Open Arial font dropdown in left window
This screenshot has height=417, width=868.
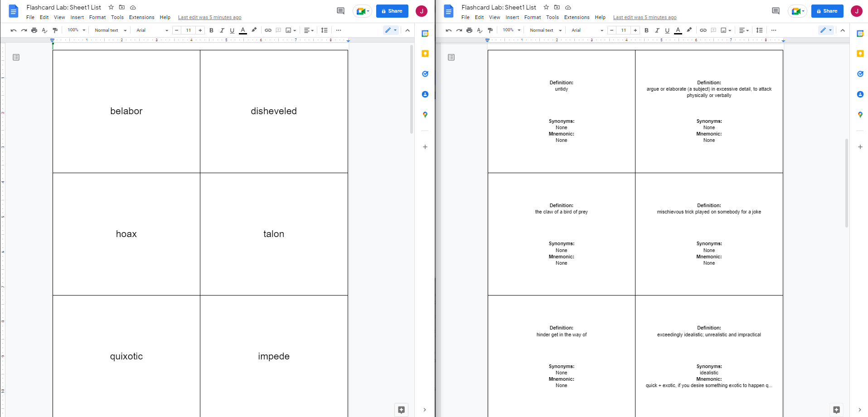(152, 30)
